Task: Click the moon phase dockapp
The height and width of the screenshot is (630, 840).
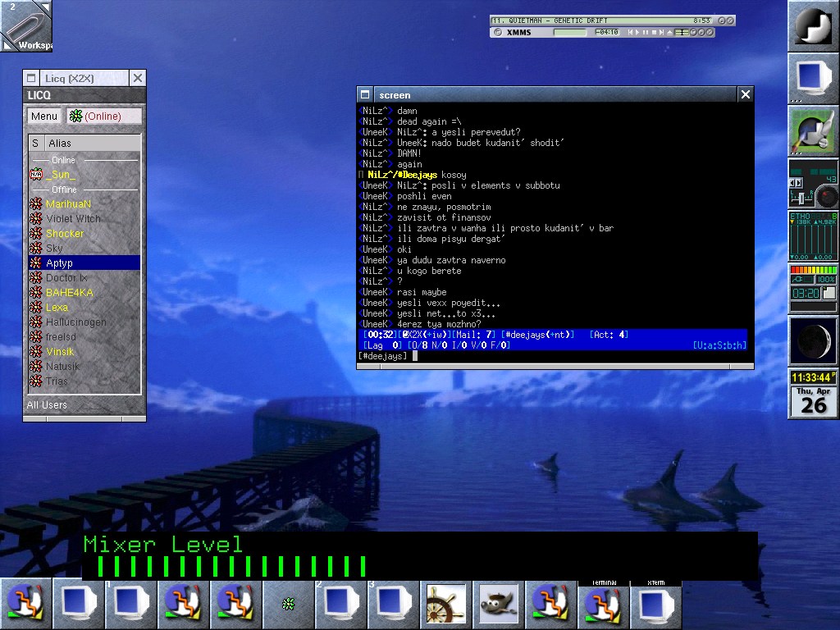Action: (x=813, y=340)
